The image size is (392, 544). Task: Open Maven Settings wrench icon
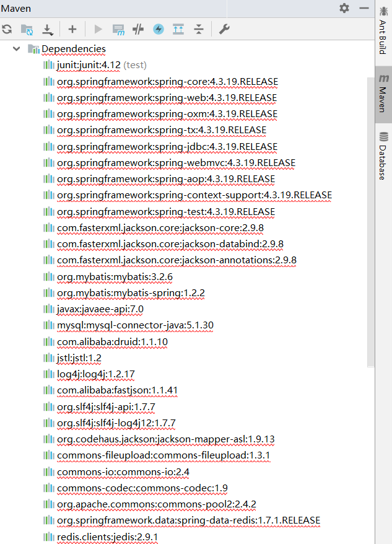click(x=224, y=29)
